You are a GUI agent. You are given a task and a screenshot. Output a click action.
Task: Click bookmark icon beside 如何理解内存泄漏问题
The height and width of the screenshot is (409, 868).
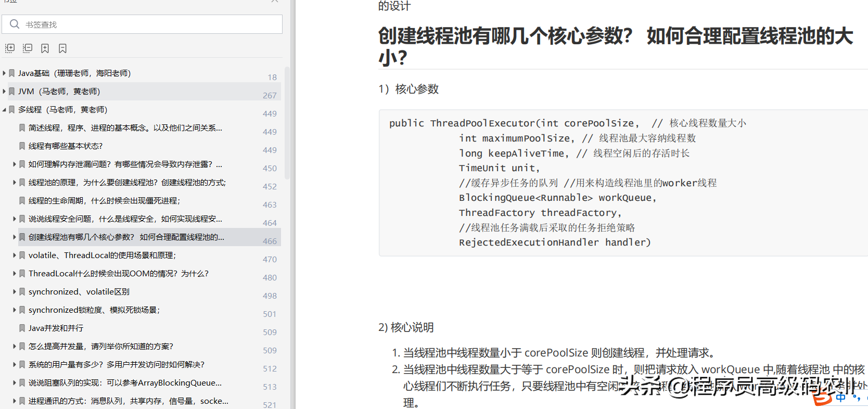22,164
